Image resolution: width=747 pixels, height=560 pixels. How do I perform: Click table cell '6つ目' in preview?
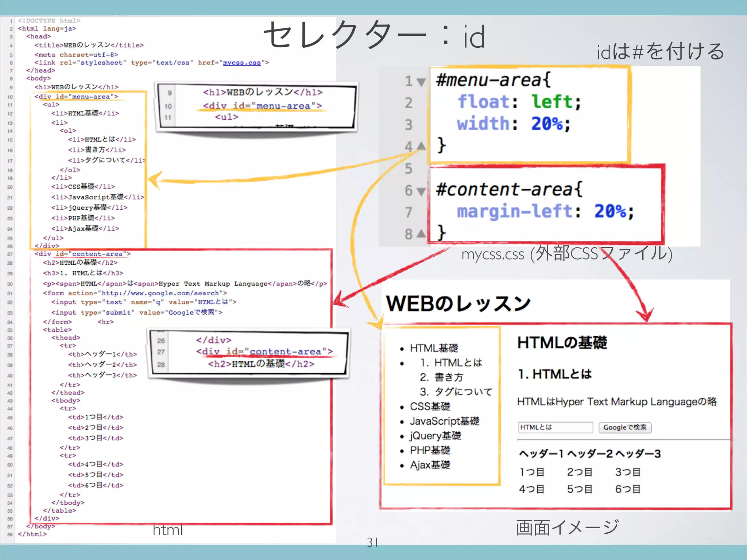click(x=628, y=489)
